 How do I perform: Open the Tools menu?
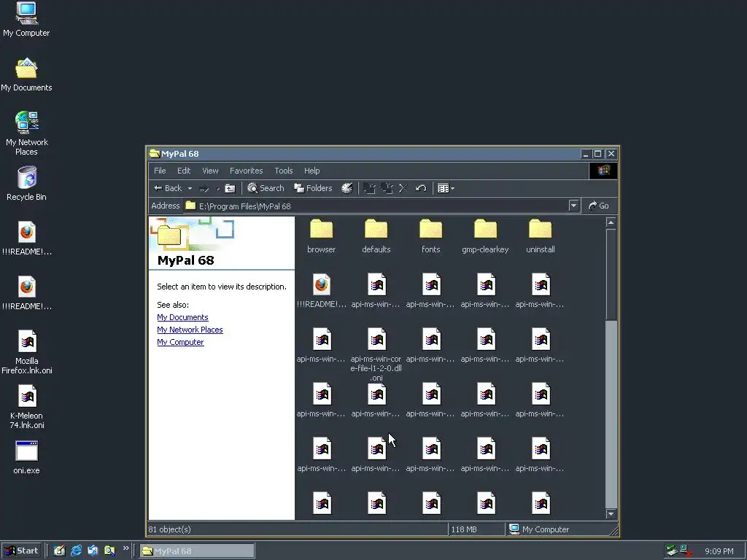[x=284, y=171]
